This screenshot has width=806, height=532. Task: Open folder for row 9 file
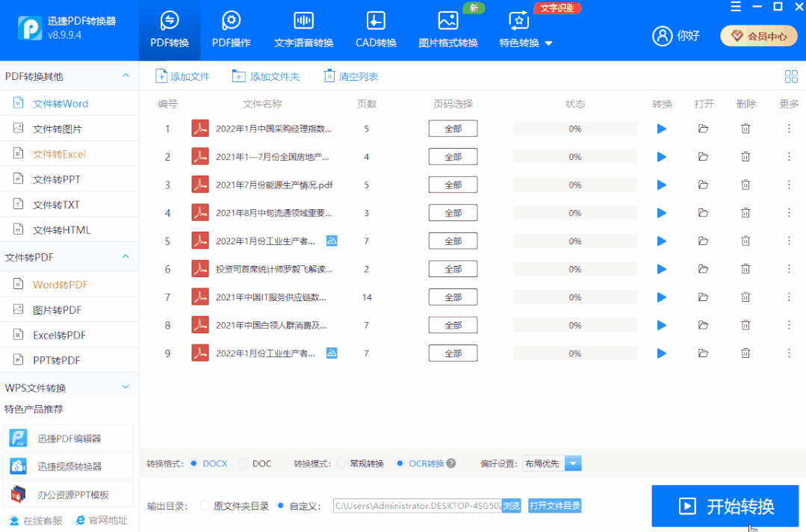pyautogui.click(x=703, y=353)
